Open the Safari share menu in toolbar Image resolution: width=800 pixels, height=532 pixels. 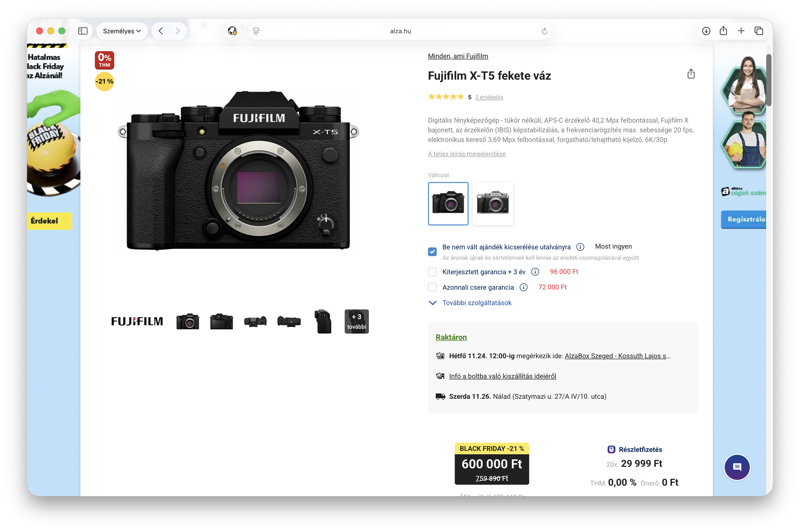point(724,31)
